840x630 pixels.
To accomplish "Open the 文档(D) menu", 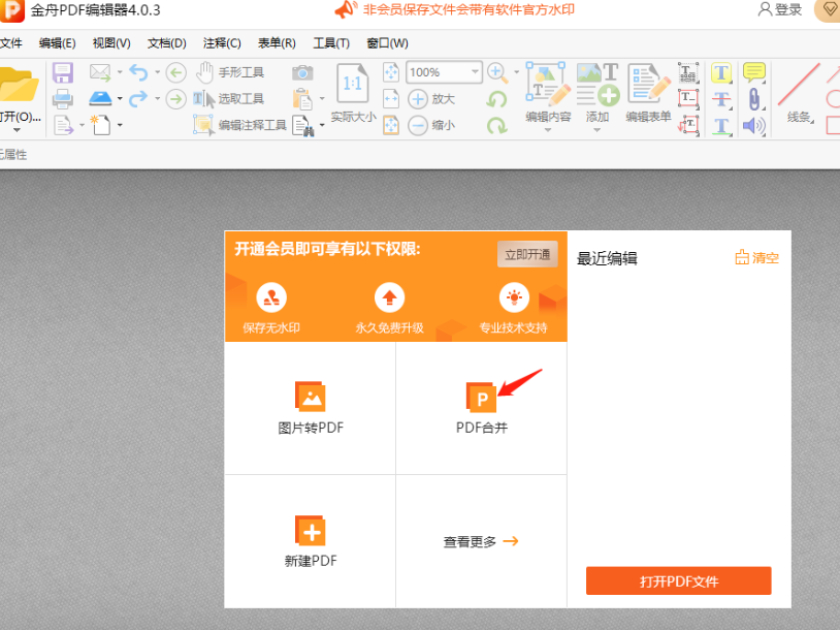I will pyautogui.click(x=167, y=43).
